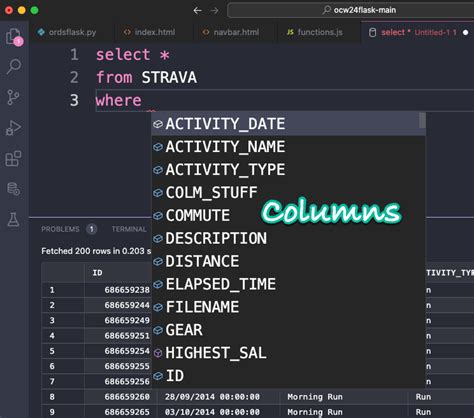Open the Oracle SQL Developer database view
The height and width of the screenshot is (418, 474).
click(x=13, y=189)
